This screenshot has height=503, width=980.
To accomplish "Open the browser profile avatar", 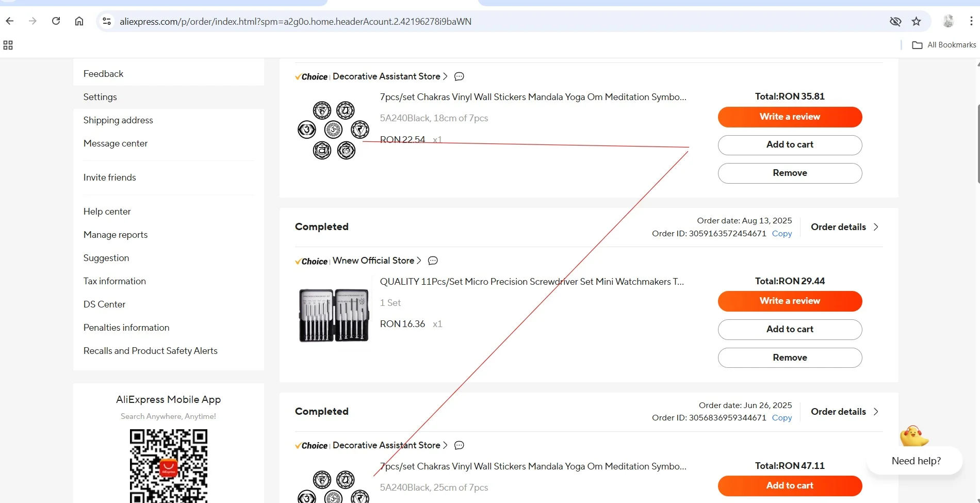I will [948, 21].
